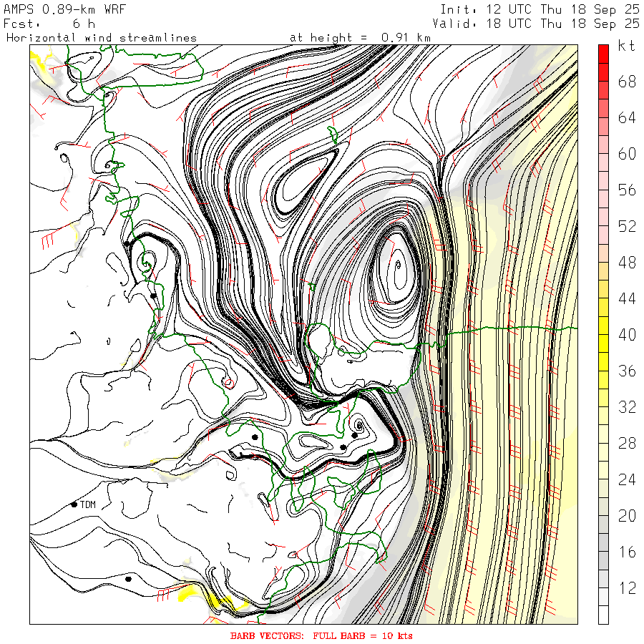The image size is (644, 644).
Task: Click the 36 value on the color scale
Action: pyautogui.click(x=627, y=371)
